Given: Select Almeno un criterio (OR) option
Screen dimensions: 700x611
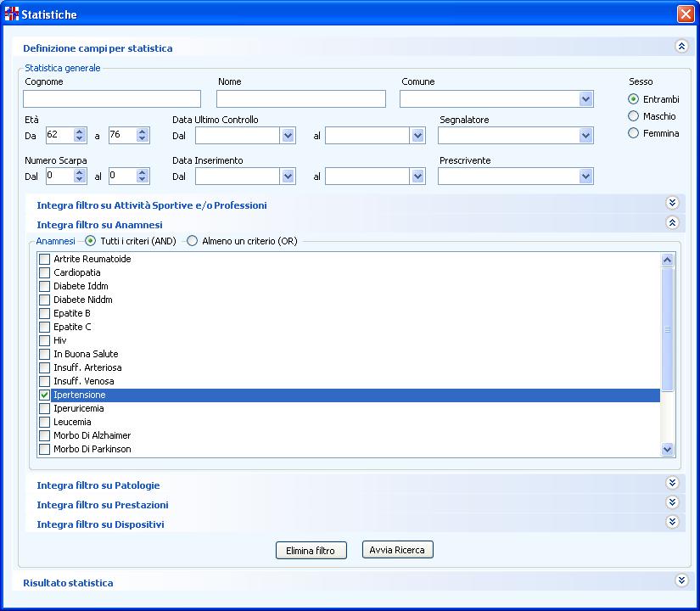Looking at the screenshot, I should pos(193,241).
